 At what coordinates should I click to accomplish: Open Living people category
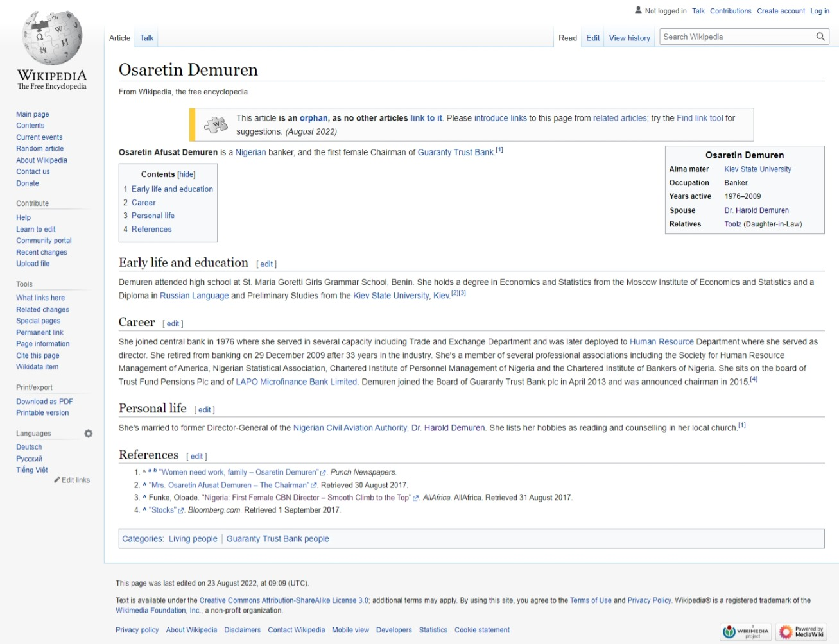coord(193,539)
